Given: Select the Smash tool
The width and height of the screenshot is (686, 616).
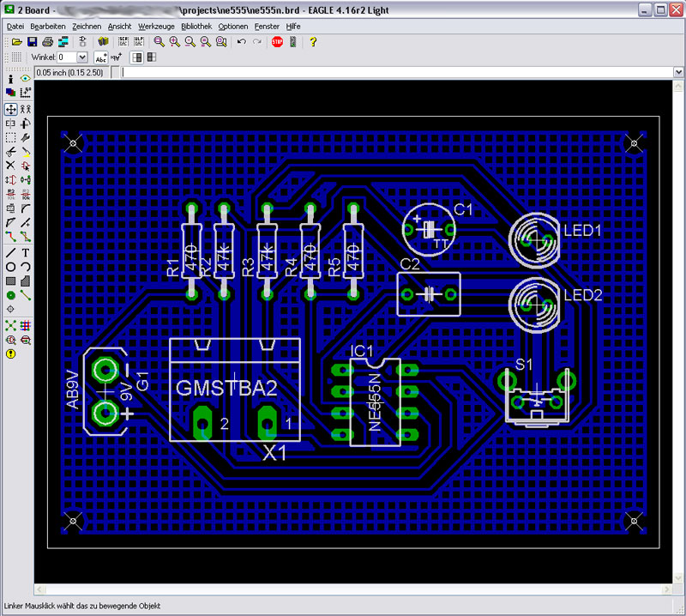Looking at the screenshot, I should point(10,208).
